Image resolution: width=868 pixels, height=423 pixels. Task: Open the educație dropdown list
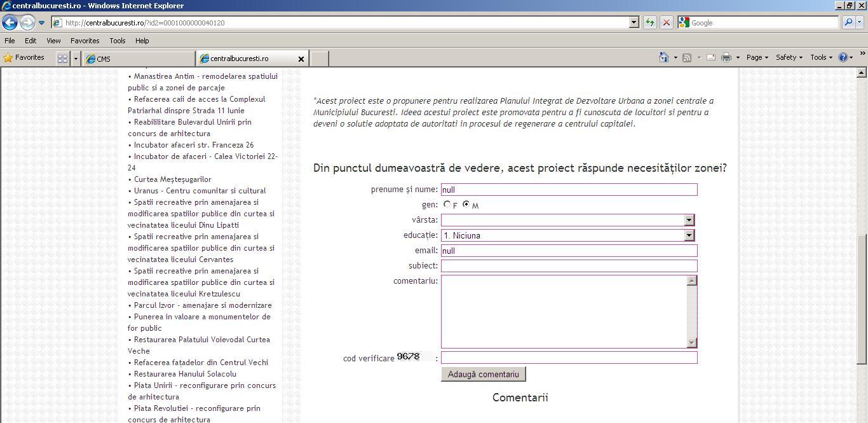click(x=567, y=235)
